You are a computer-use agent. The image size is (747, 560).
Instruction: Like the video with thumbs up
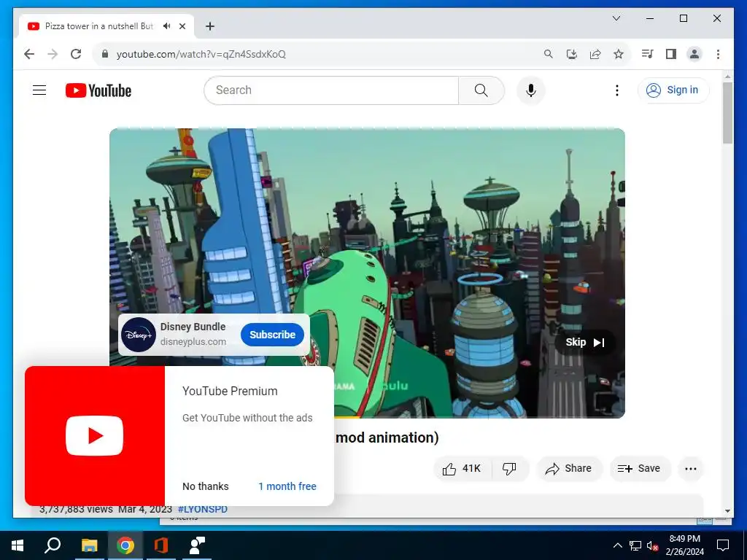click(x=462, y=469)
